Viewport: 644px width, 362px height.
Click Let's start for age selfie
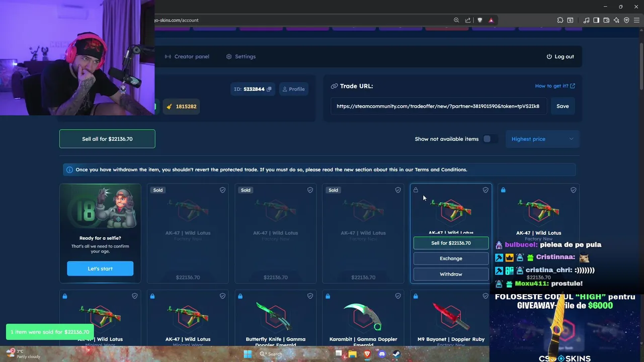click(x=100, y=268)
